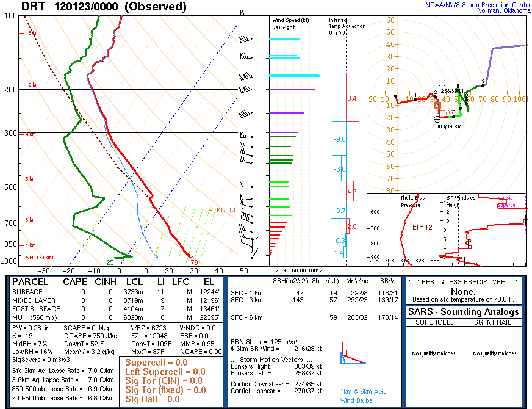Click the 8.4 warm advection box

pyautogui.click(x=353, y=98)
